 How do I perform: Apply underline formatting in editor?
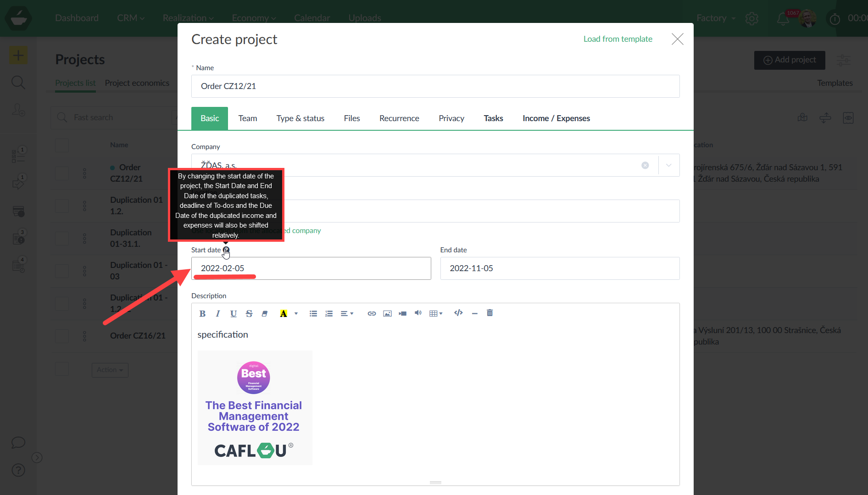click(x=234, y=313)
